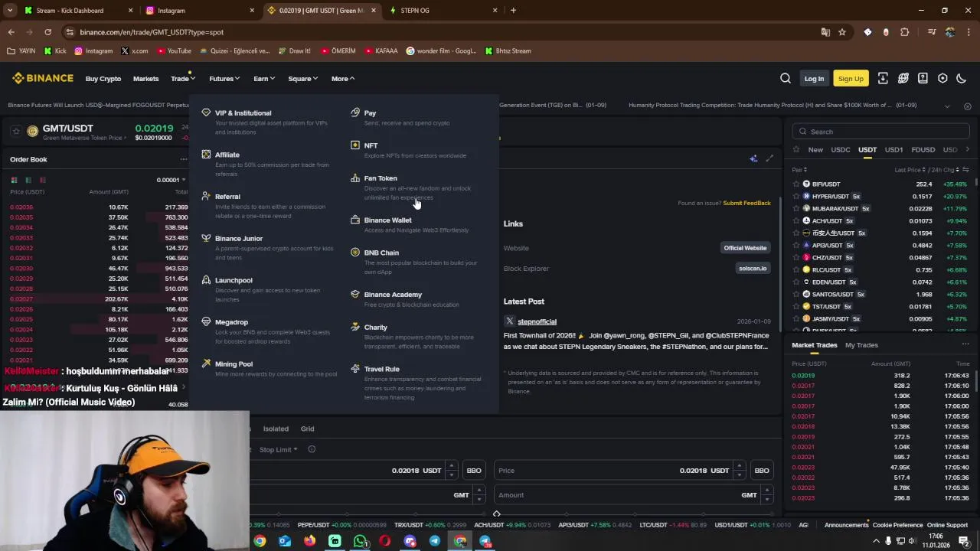
Task: Click the Stop Limit info icon
Action: [312, 449]
